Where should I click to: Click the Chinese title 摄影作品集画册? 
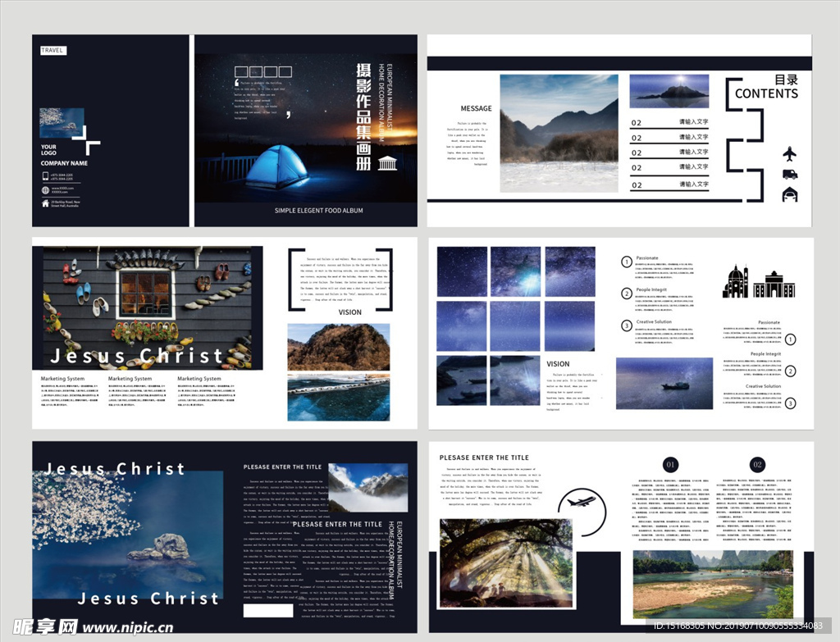[363, 116]
